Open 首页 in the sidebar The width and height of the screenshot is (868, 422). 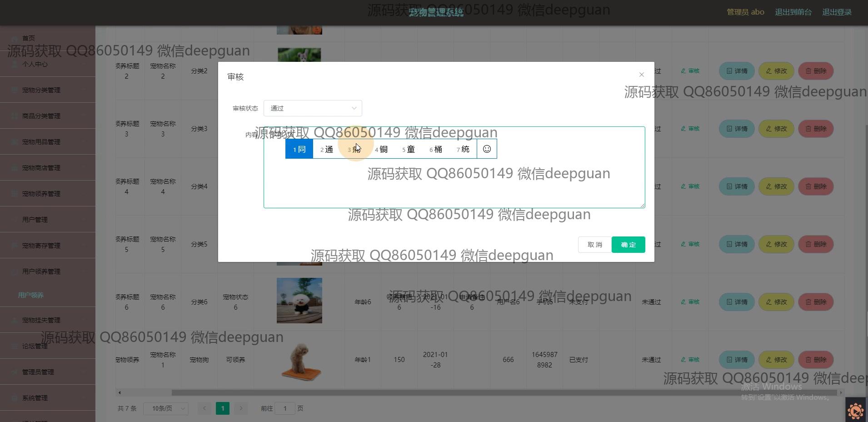[x=48, y=38]
